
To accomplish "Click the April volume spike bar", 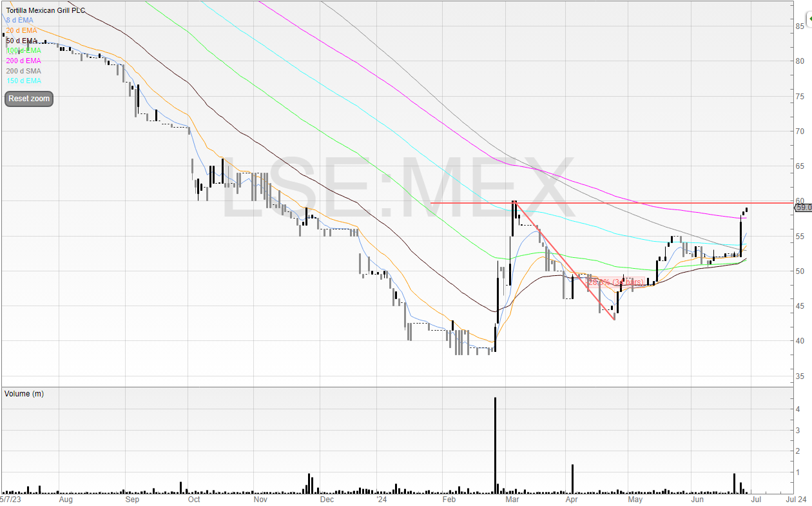I will [572, 479].
